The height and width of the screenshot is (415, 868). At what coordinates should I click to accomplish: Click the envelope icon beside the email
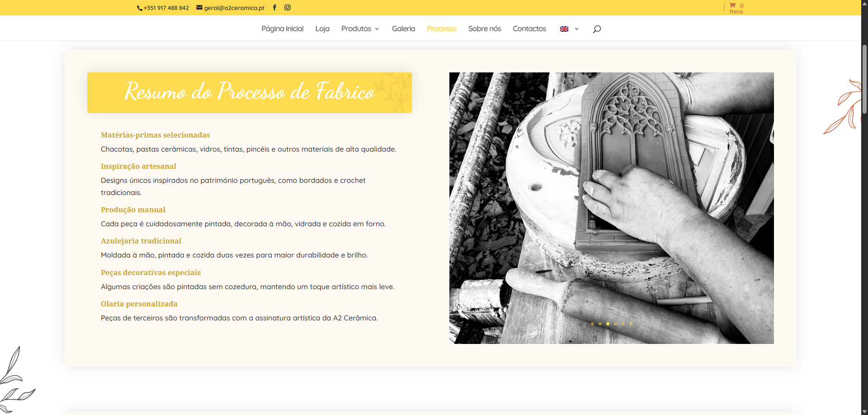click(199, 7)
